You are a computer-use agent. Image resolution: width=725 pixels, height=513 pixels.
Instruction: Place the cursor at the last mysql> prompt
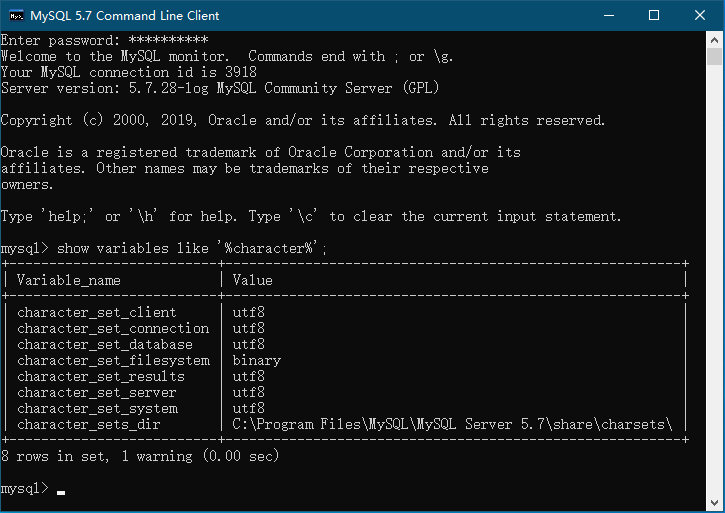coord(61,489)
